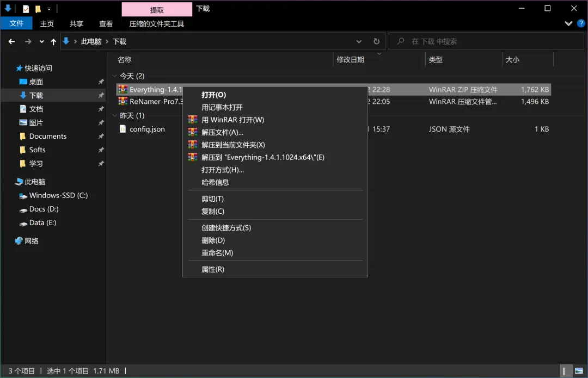The width and height of the screenshot is (588, 378).
Task: Open 属性(R) from context menu
Action: coord(275,269)
